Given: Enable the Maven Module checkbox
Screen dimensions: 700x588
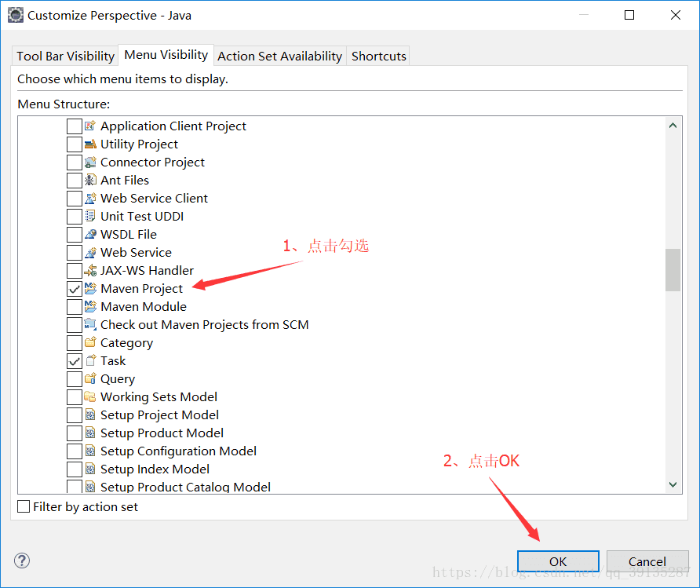Looking at the screenshot, I should click(75, 307).
